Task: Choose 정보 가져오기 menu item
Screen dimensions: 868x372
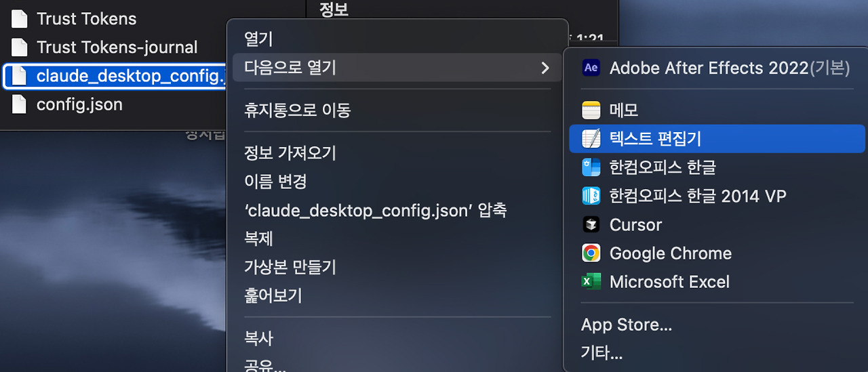Action: [397, 153]
